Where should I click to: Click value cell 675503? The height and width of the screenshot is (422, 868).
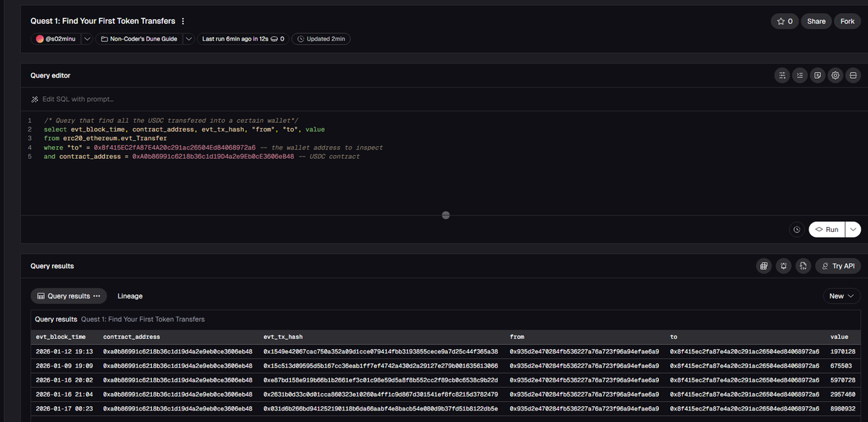(x=841, y=366)
